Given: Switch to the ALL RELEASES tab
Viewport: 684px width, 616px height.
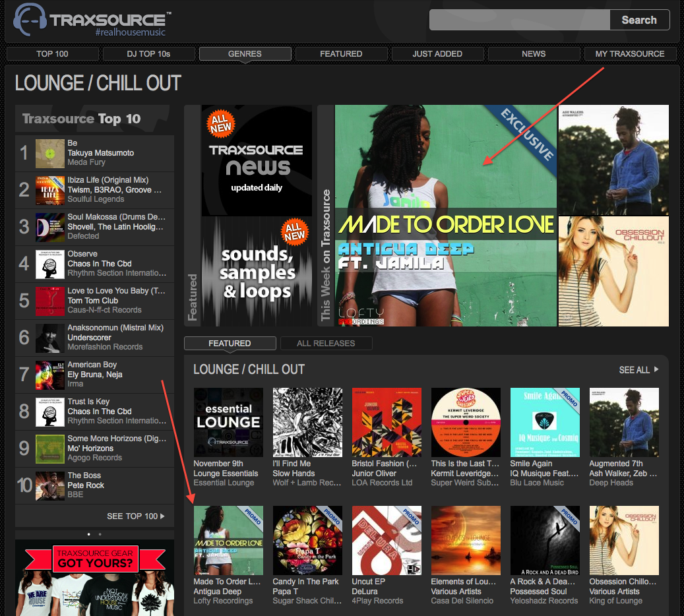Looking at the screenshot, I should click(326, 344).
